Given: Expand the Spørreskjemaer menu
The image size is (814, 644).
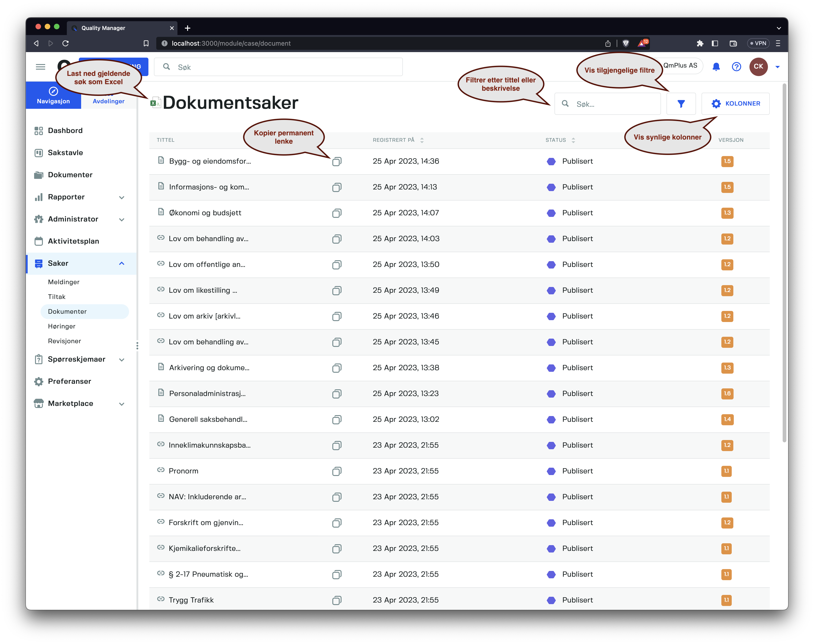Looking at the screenshot, I should (x=121, y=360).
